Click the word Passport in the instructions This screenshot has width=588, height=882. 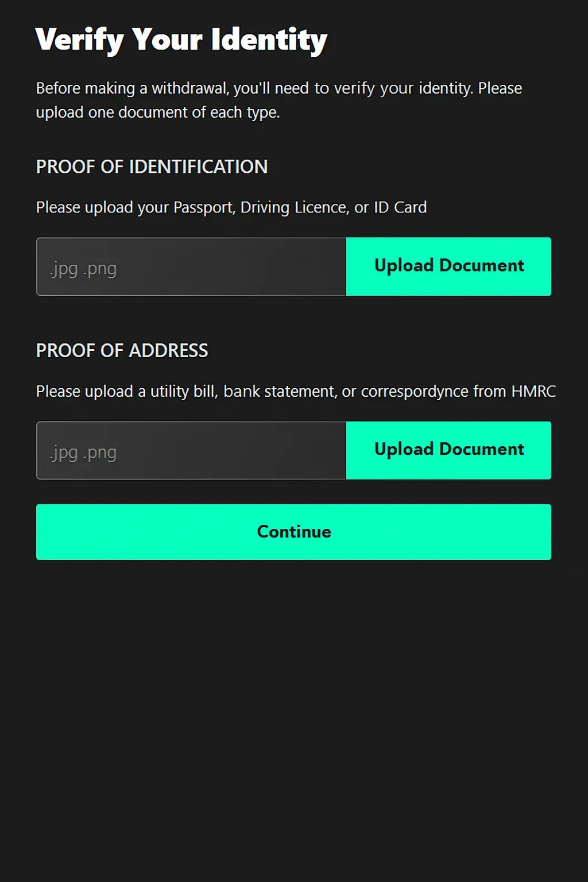point(204,207)
